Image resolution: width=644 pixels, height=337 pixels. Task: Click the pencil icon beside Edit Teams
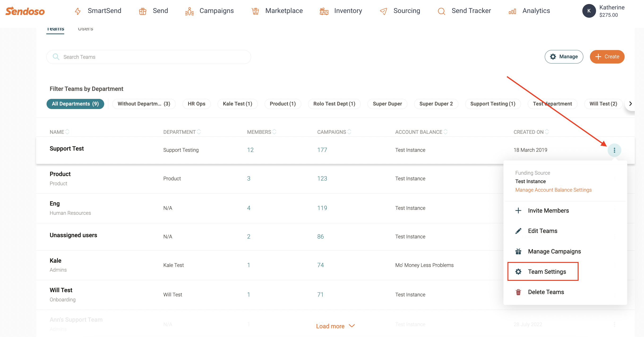[519, 231]
